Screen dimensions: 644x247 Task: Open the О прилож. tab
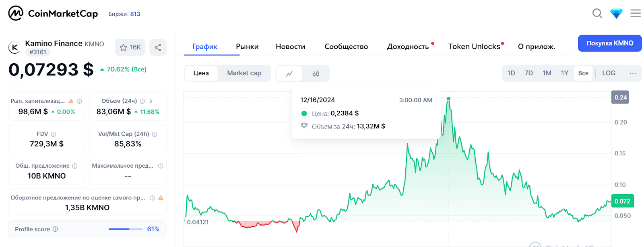(x=537, y=47)
